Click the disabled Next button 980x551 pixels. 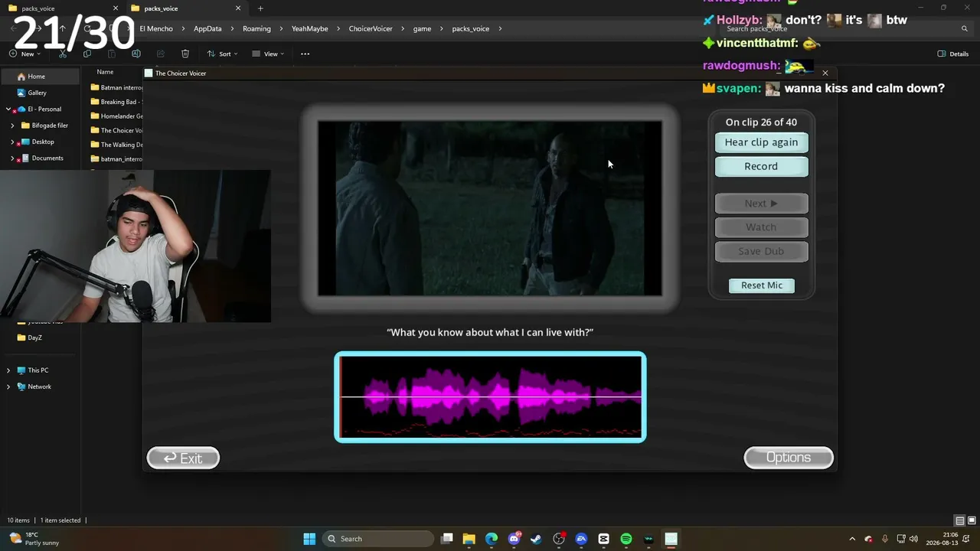[x=761, y=204]
